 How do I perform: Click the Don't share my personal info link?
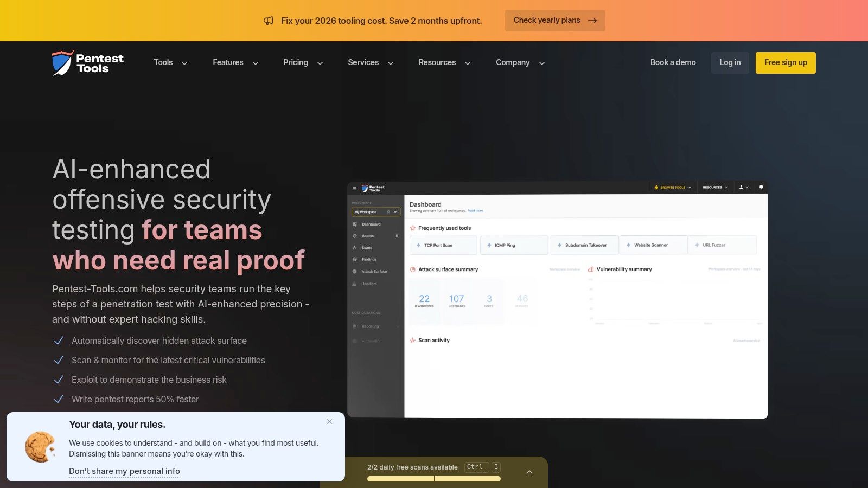point(124,471)
